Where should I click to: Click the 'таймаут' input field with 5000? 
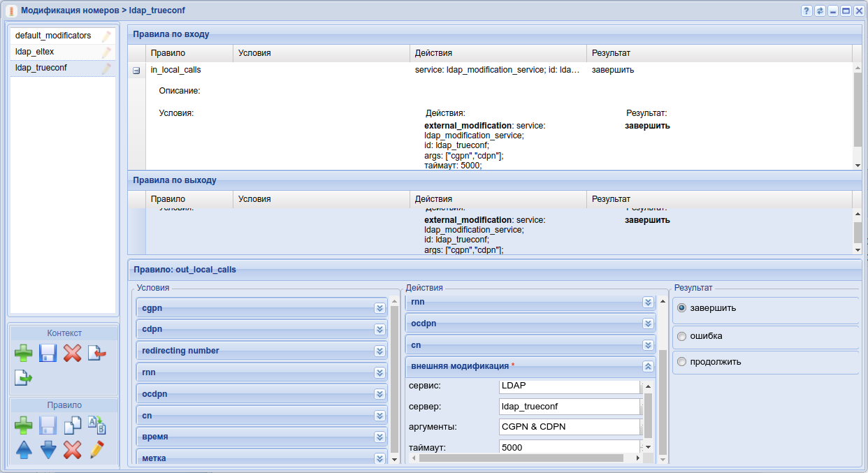569,447
